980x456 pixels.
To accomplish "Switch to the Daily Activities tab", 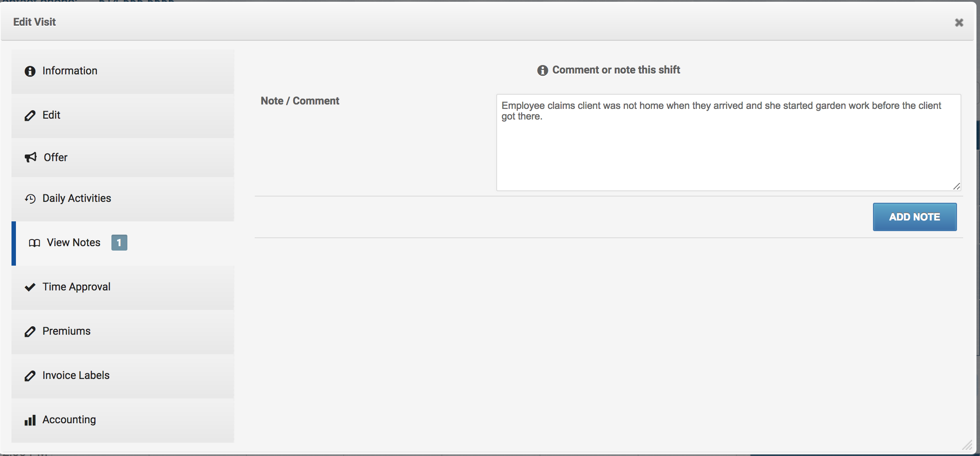I will (x=123, y=199).
